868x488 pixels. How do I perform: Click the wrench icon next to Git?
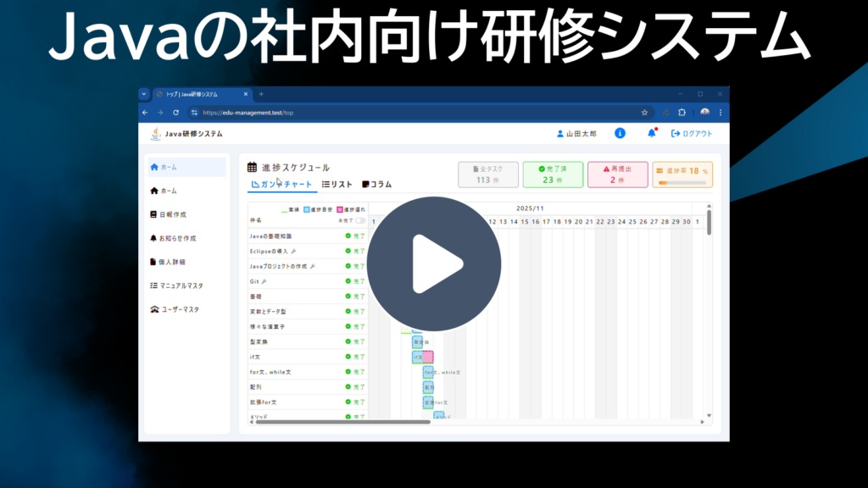pyautogui.click(x=265, y=281)
